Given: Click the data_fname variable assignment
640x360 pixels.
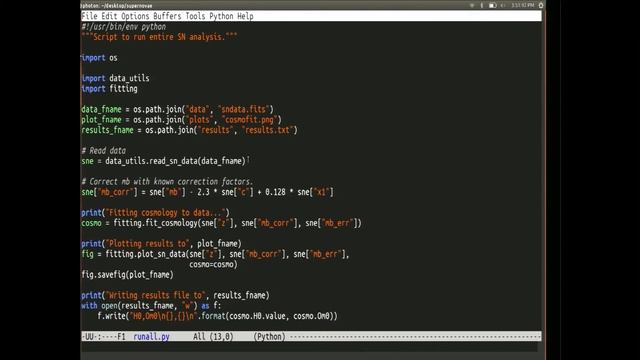Looking at the screenshot, I should click(x=101, y=109).
